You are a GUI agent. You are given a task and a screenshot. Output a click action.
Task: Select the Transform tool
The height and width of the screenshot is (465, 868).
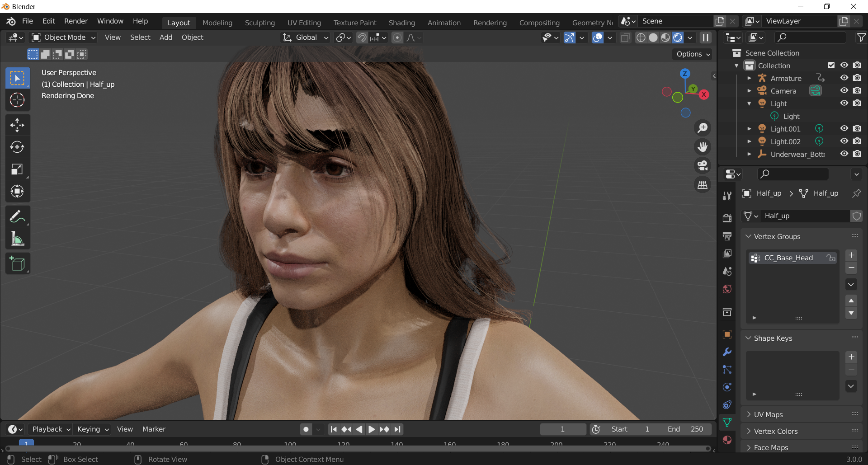18,191
